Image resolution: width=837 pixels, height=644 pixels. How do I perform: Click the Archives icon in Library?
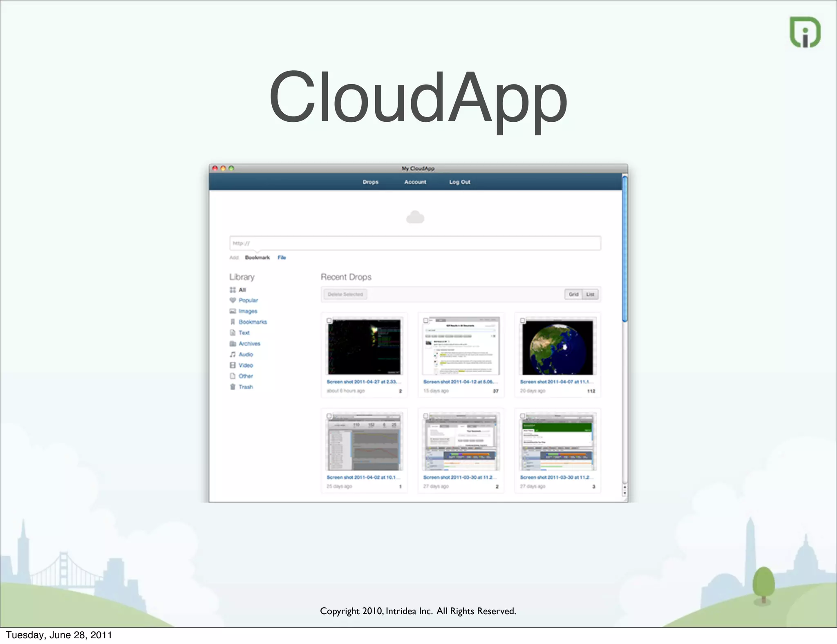point(233,344)
